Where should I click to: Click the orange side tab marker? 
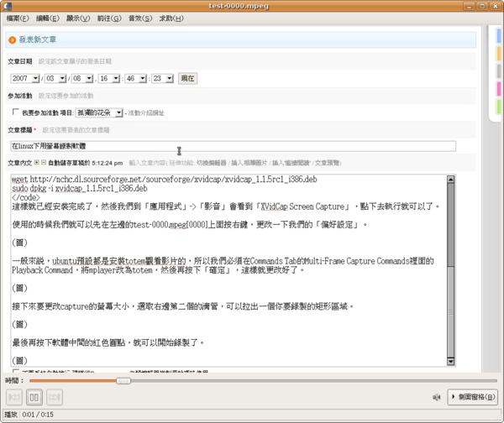click(499, 54)
